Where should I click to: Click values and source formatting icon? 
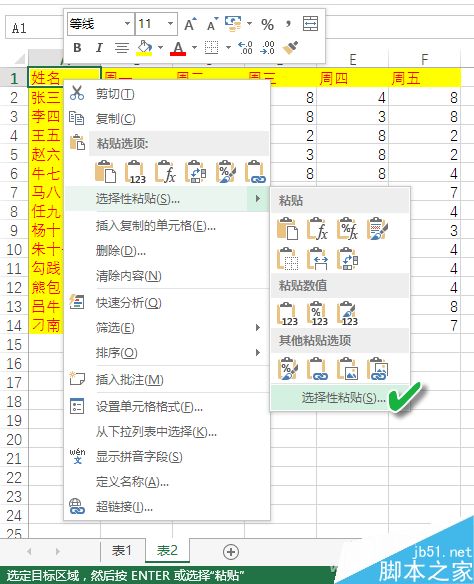347,314
